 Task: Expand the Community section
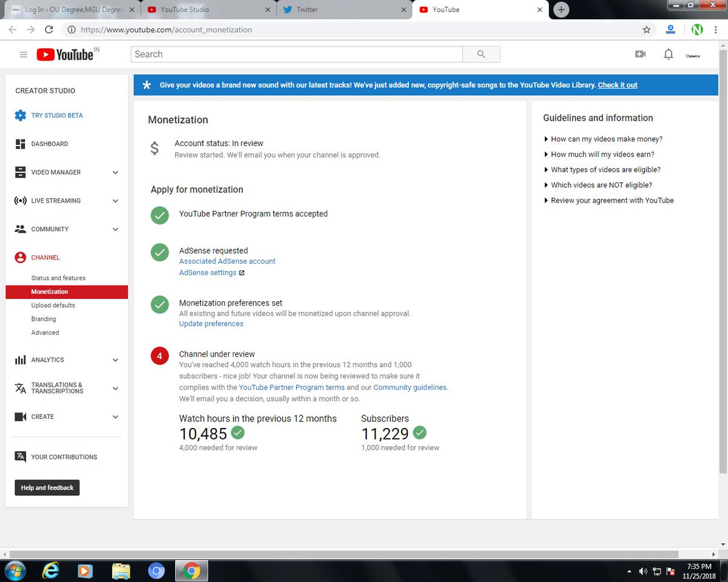point(115,230)
